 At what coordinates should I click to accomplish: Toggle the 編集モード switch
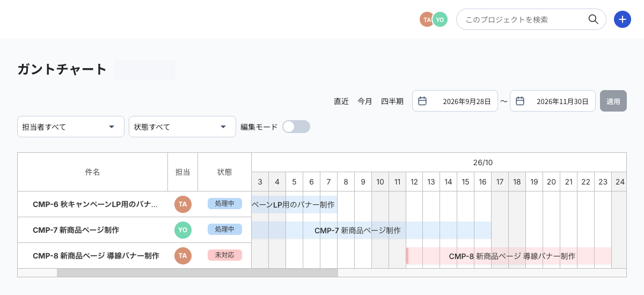pos(296,127)
